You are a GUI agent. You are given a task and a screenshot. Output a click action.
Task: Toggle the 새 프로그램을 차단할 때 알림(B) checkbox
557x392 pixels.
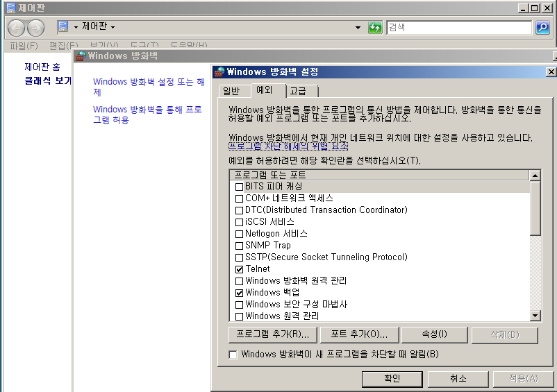(233, 355)
